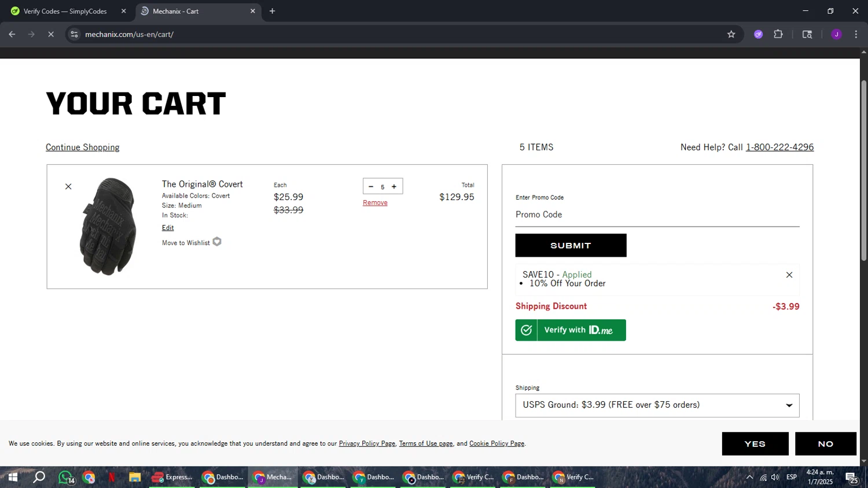Viewport: 868px width, 488px height.
Task: Close the Mechanix - Cart tab
Action: [252, 11]
